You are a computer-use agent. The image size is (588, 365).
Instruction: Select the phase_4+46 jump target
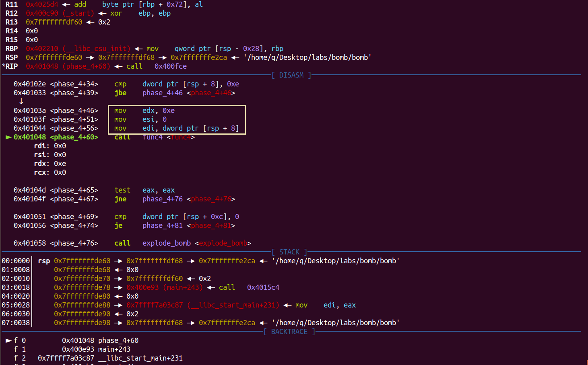pyautogui.click(x=211, y=92)
